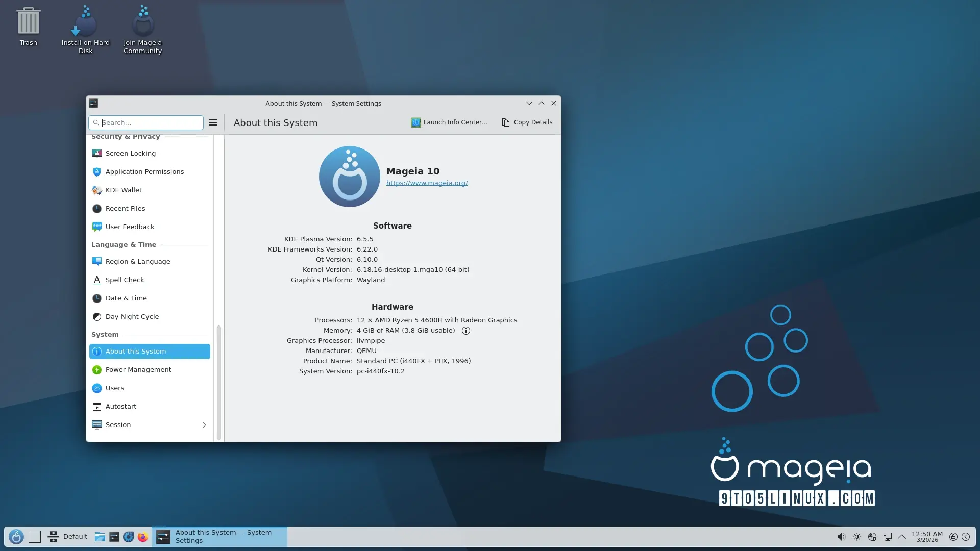Show hidden system tray icons arrow

pos(902,537)
